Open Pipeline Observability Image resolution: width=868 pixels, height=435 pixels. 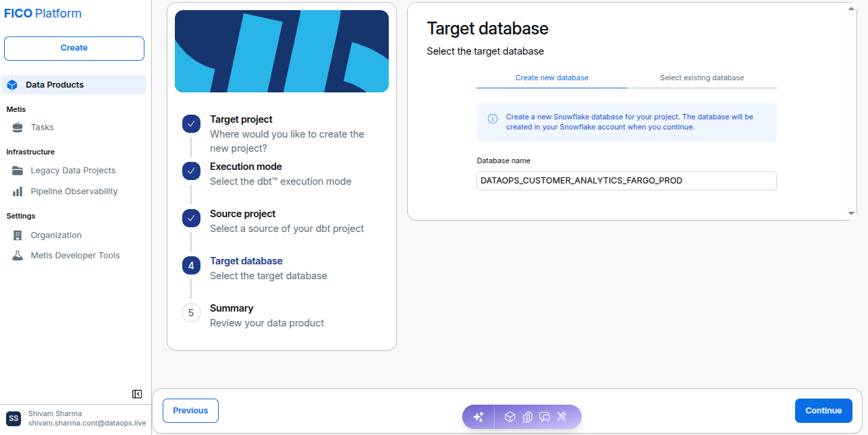coord(74,192)
